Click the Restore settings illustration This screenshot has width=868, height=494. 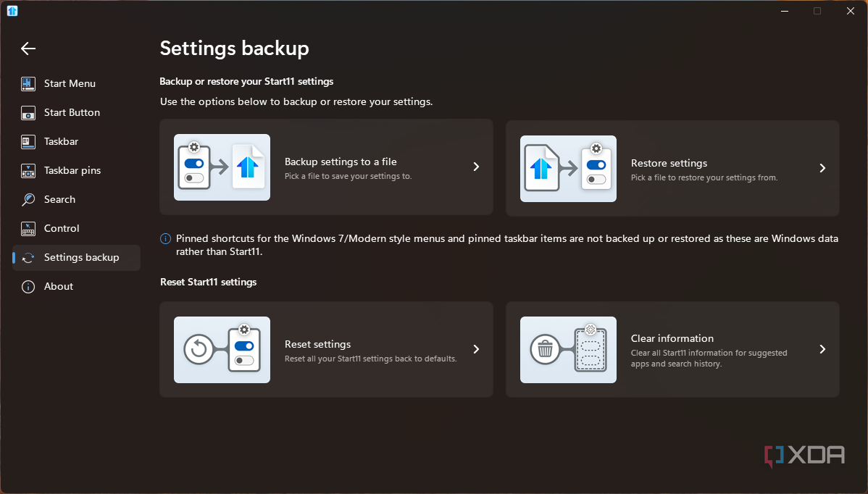pos(568,169)
